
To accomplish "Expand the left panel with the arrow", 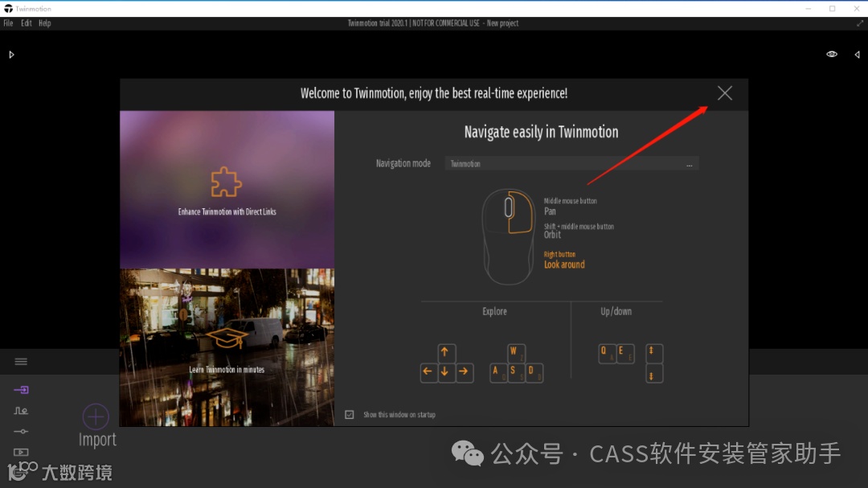I will point(11,55).
